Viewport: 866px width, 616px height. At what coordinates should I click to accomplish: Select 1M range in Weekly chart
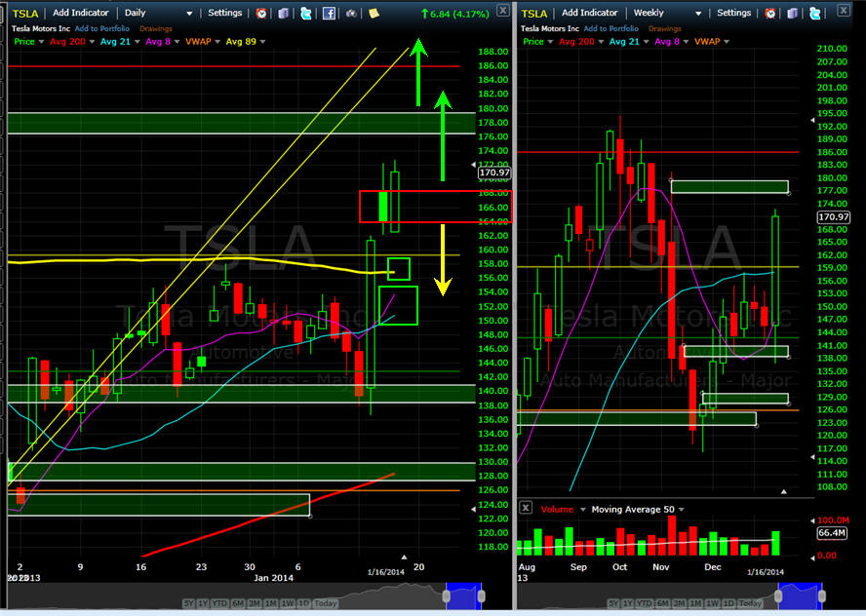696,603
